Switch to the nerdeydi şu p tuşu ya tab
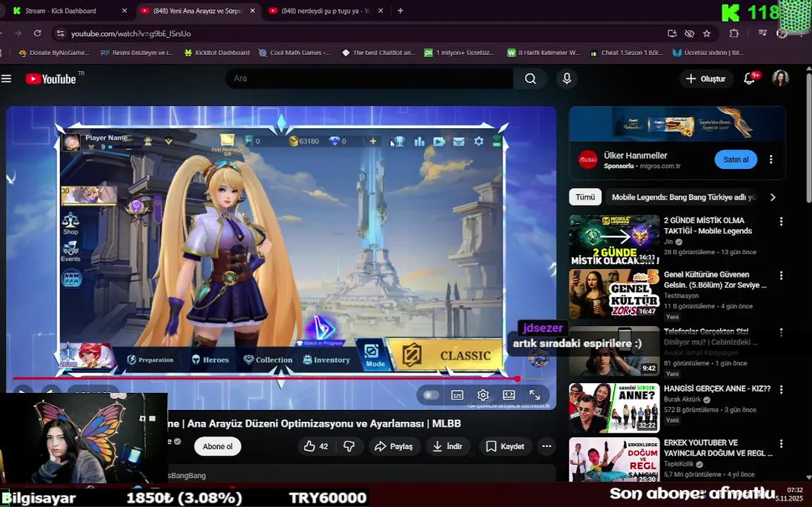This screenshot has width=812, height=507. coord(326,11)
